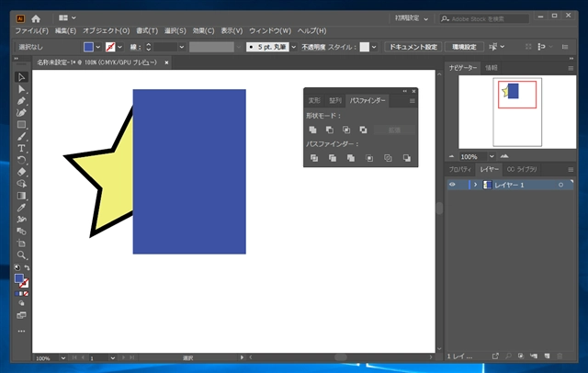Select the Curvature tool
Screen dimensions: 588x373
tap(21, 112)
